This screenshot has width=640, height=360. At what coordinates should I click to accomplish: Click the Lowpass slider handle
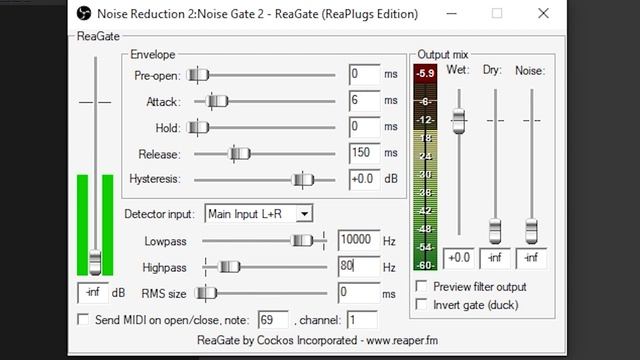(x=302, y=240)
